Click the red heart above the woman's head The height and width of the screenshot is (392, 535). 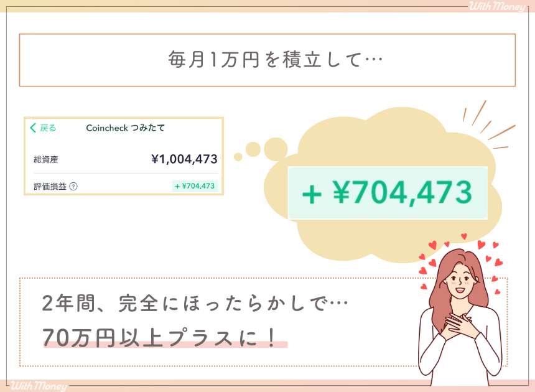(463, 236)
